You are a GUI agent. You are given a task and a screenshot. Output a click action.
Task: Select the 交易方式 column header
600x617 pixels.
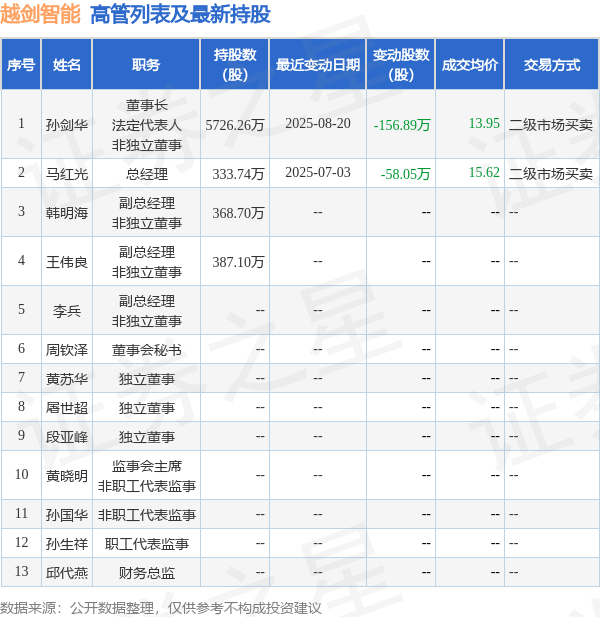(x=552, y=65)
